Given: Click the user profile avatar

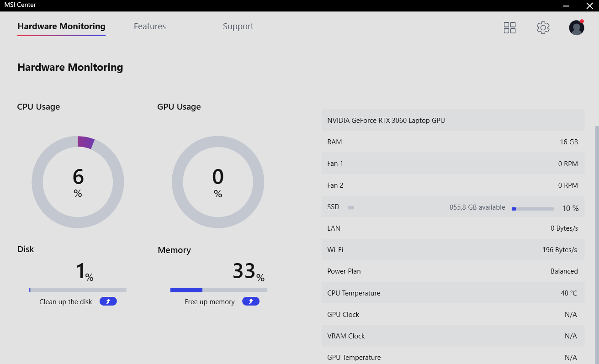Looking at the screenshot, I should pyautogui.click(x=577, y=27).
